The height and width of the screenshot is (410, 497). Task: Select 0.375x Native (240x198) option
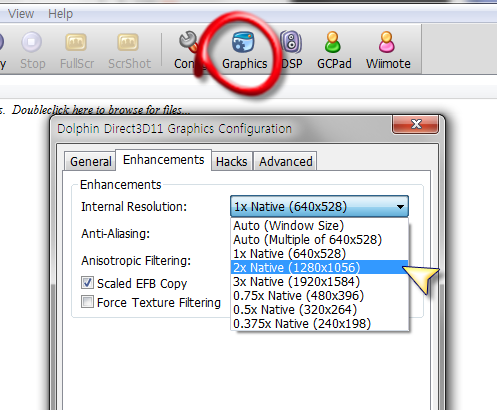pyautogui.click(x=319, y=324)
